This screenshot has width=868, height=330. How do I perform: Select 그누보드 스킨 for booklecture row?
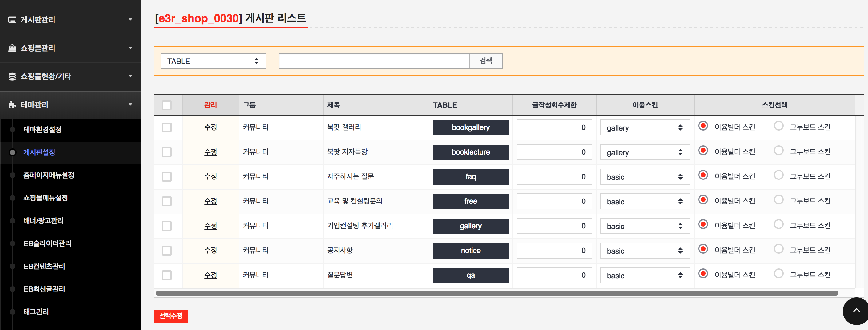778,150
